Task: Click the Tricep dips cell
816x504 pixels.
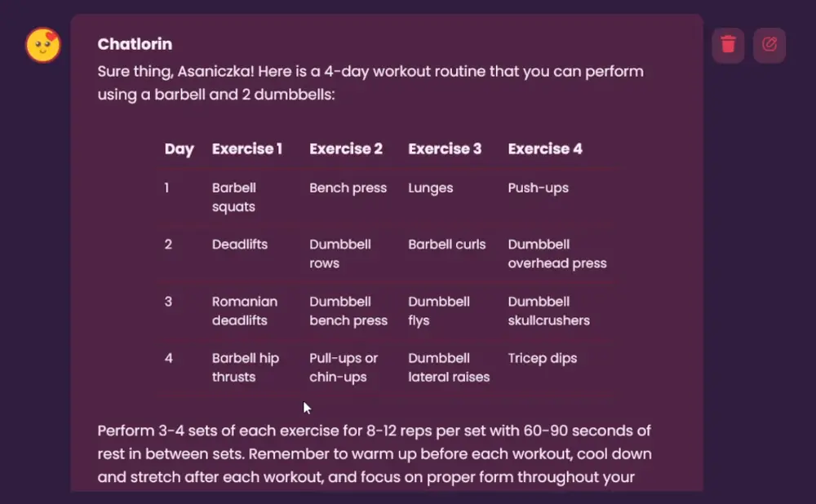Action: pos(542,359)
